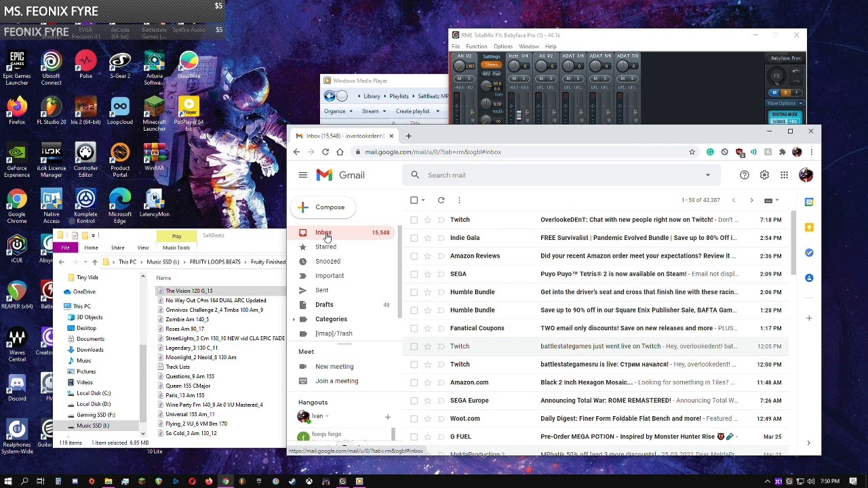Tick the checkbox for the Indie Gala email
868x488 pixels.
pos(414,238)
